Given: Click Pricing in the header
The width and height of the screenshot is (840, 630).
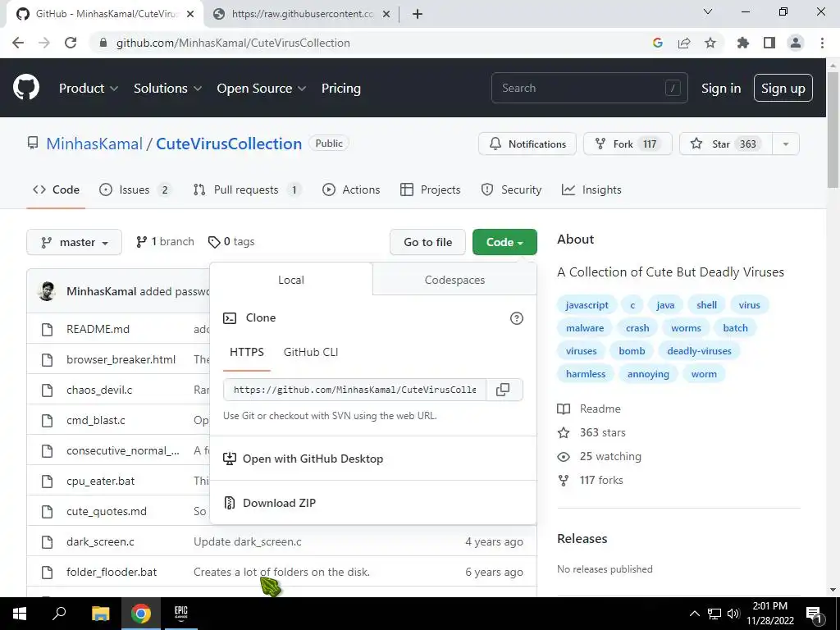Looking at the screenshot, I should point(340,89).
